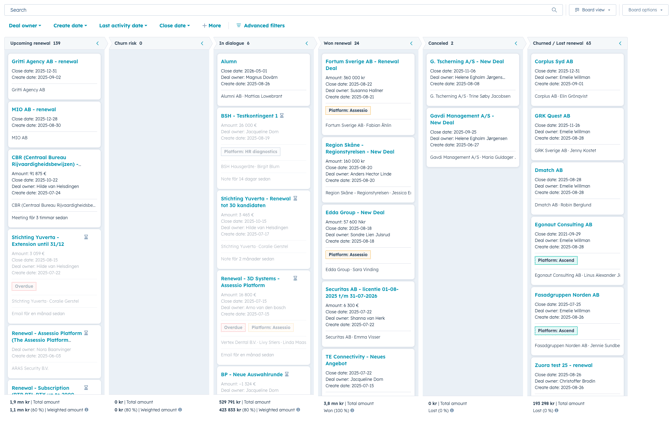Expand the Last activity date filter
670x421 pixels.
123,26
